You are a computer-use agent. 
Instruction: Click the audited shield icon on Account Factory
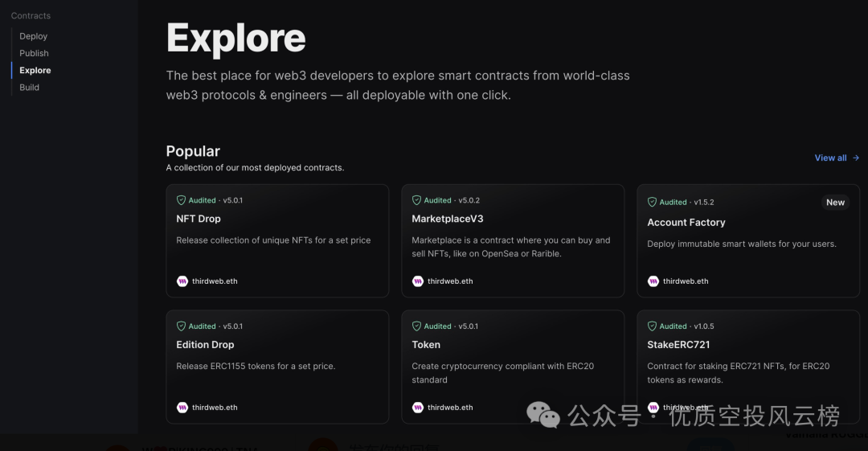[x=652, y=203]
